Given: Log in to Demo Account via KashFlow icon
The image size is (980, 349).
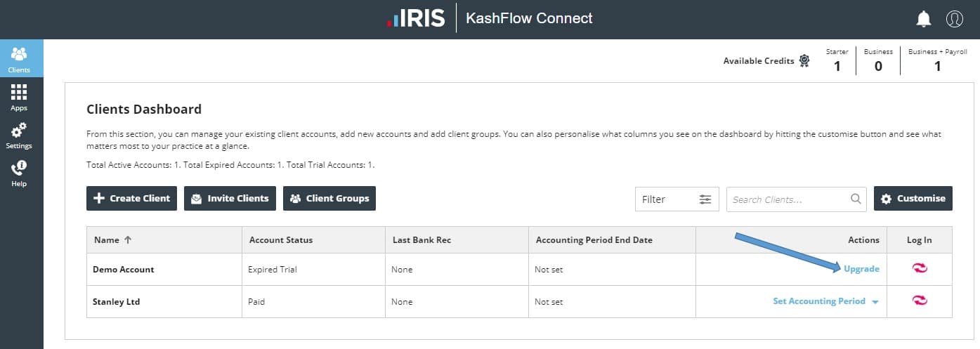Looking at the screenshot, I should 919,269.
